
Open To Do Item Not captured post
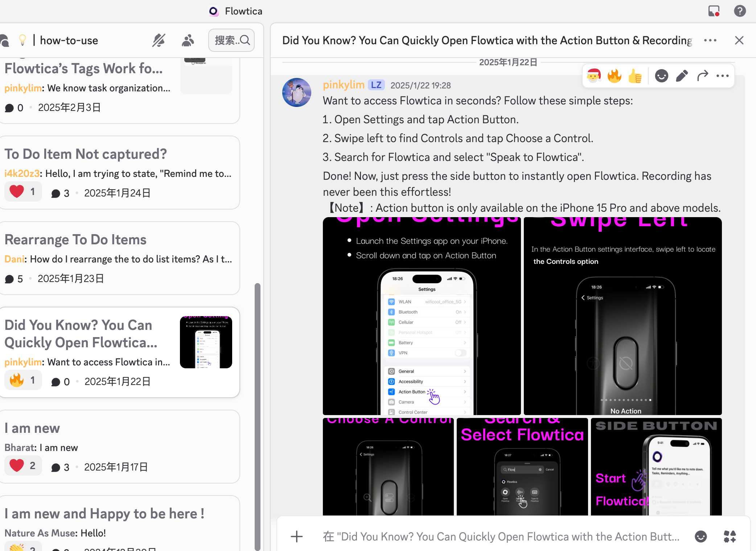(x=120, y=173)
